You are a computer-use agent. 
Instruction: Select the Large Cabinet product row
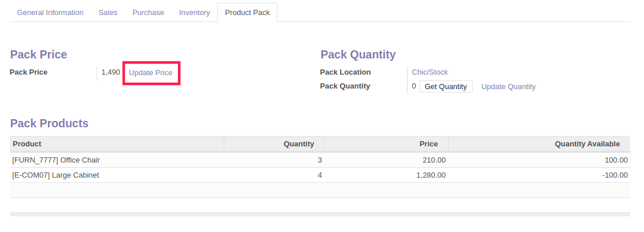point(320,175)
